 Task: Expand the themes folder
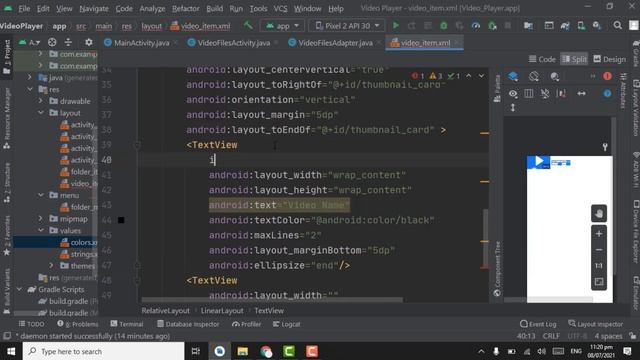(x=51, y=266)
